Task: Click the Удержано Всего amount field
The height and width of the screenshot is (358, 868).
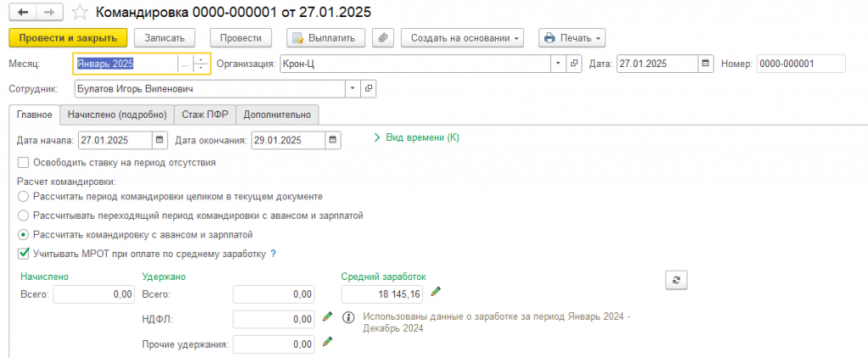Action: click(x=274, y=294)
